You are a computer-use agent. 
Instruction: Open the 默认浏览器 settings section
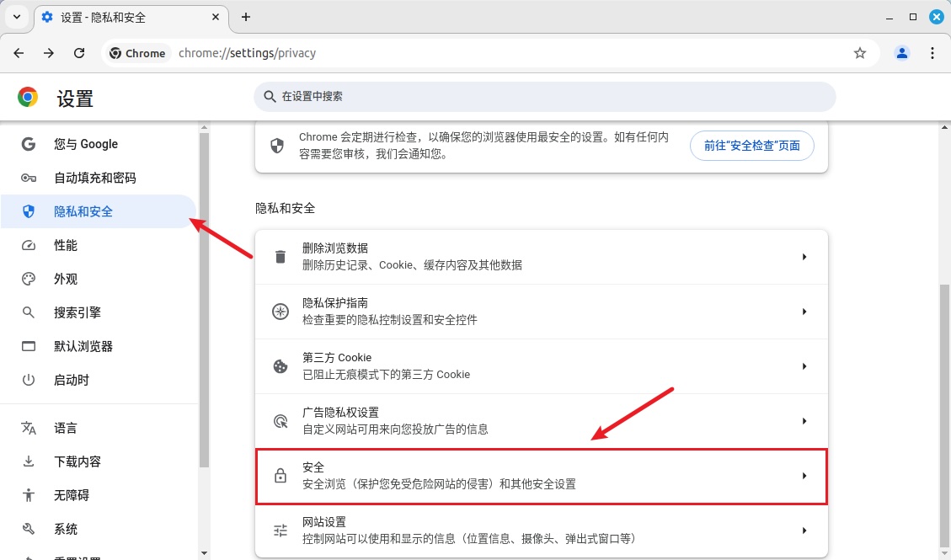click(x=99, y=346)
